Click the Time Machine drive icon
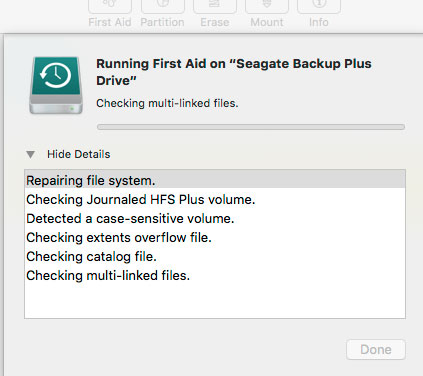This screenshot has height=376, width=423. click(x=56, y=85)
